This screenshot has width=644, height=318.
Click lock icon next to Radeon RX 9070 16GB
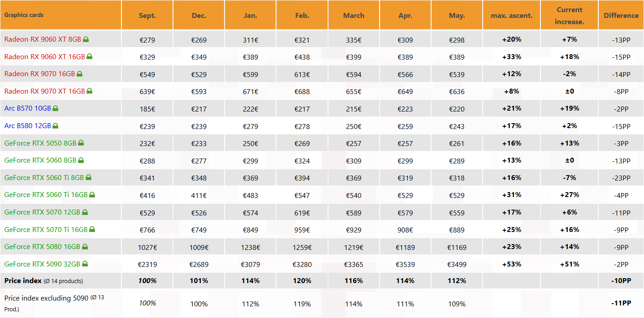coord(79,74)
